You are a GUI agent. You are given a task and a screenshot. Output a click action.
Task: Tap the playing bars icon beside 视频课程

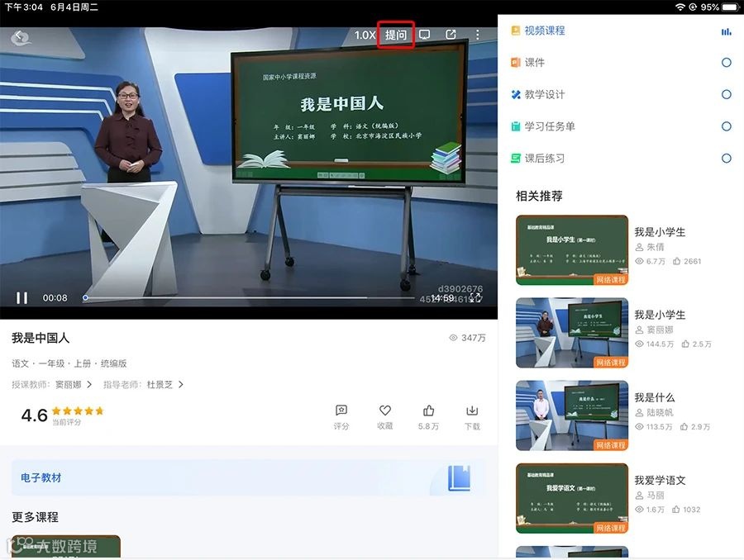click(x=726, y=31)
